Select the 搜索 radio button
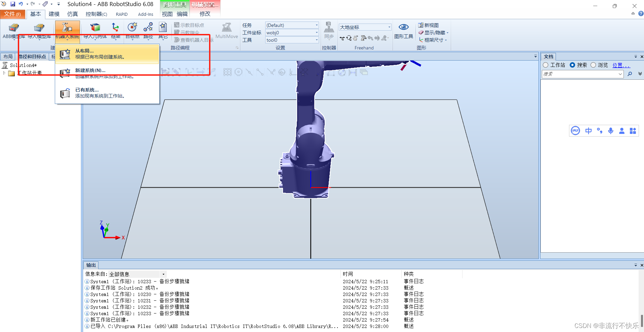This screenshot has width=644, height=332. point(572,65)
